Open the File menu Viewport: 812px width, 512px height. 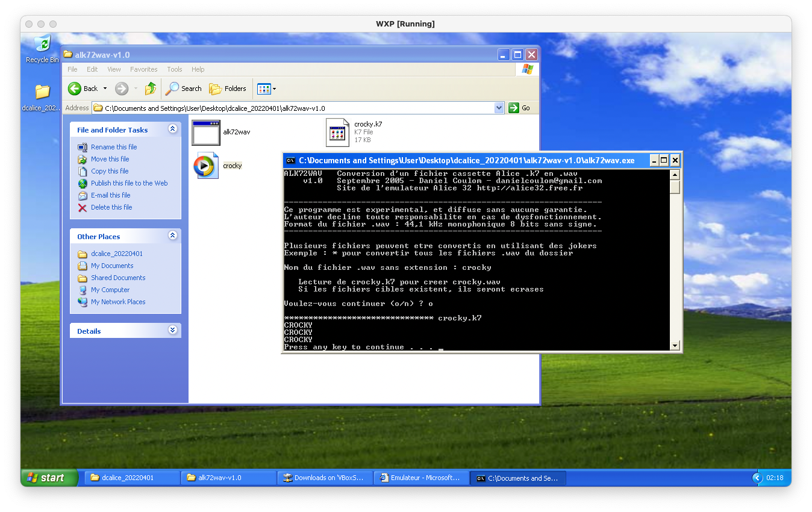click(72, 69)
